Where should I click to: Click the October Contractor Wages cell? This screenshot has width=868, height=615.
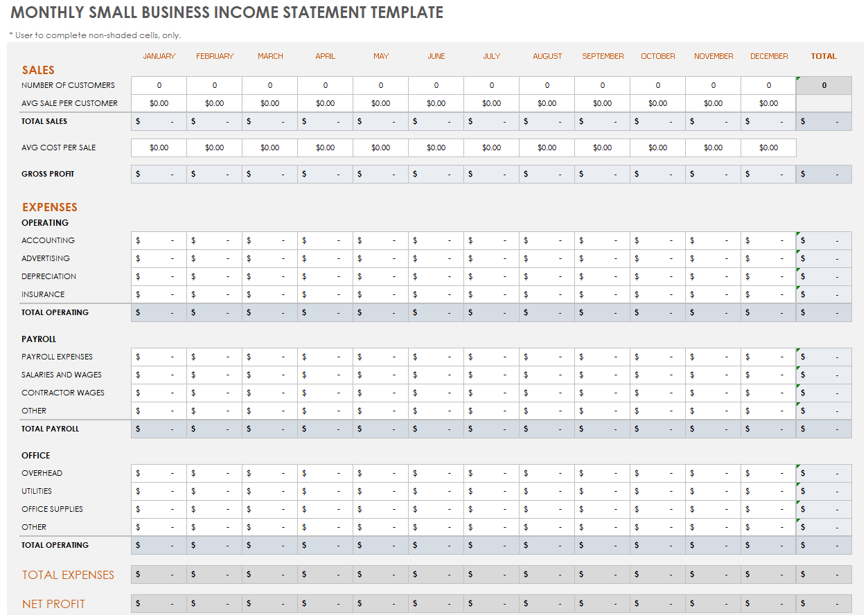point(657,393)
